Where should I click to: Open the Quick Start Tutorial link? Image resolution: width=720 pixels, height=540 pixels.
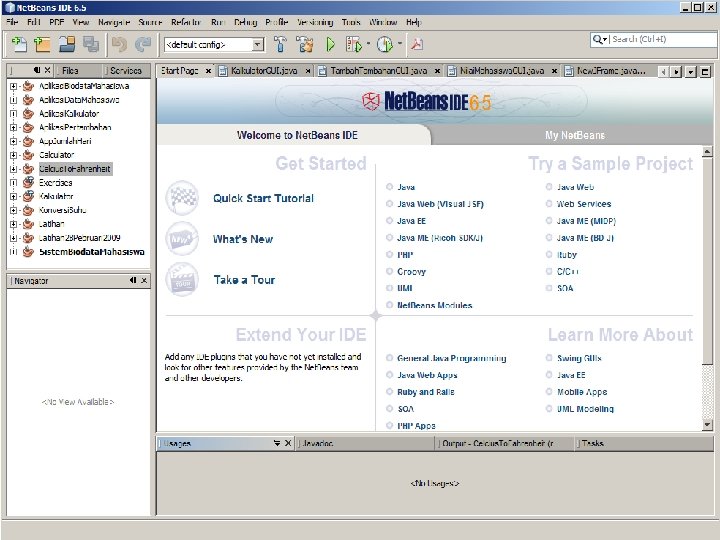point(264,198)
